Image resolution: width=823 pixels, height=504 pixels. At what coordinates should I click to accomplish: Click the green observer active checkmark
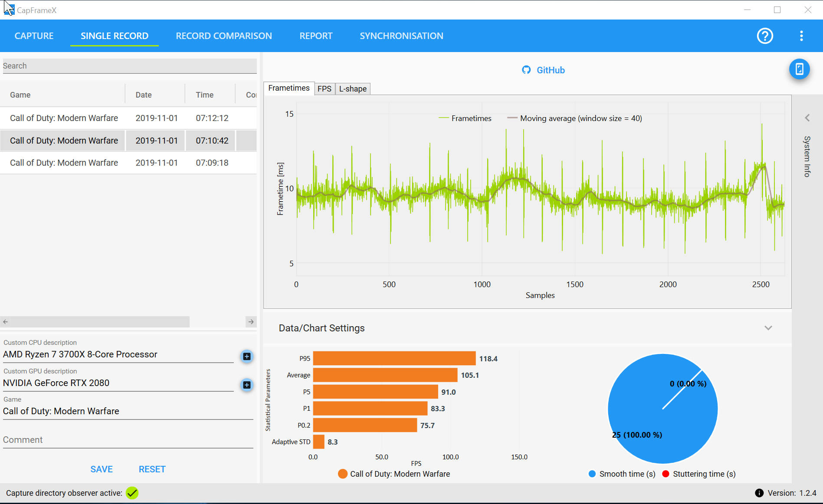pos(132,493)
